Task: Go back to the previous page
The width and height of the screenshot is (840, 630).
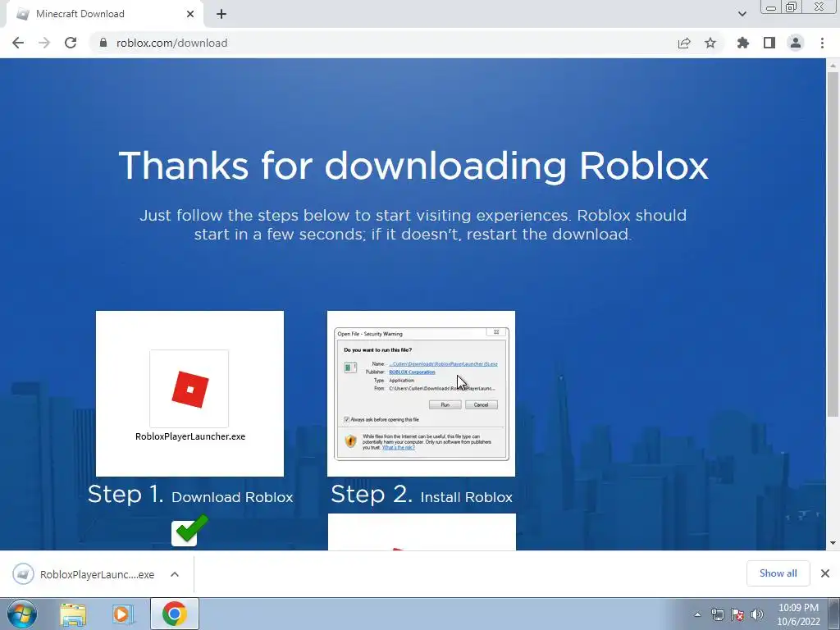Action: click(18, 43)
